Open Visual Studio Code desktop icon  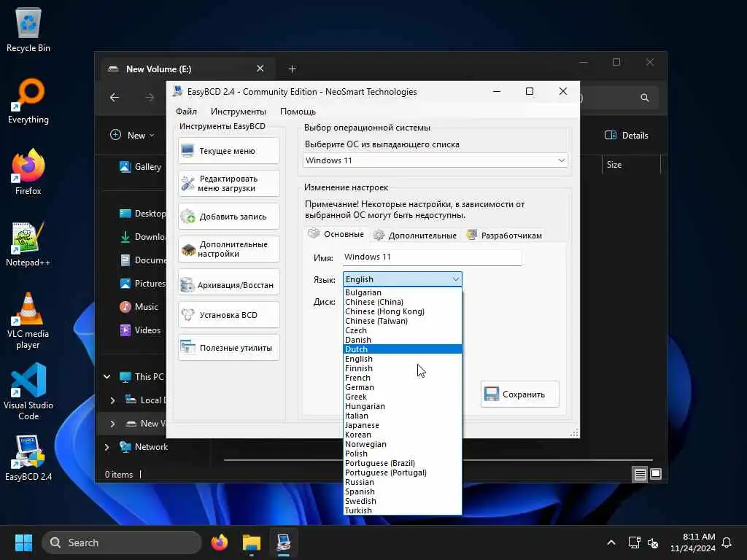coord(28,392)
